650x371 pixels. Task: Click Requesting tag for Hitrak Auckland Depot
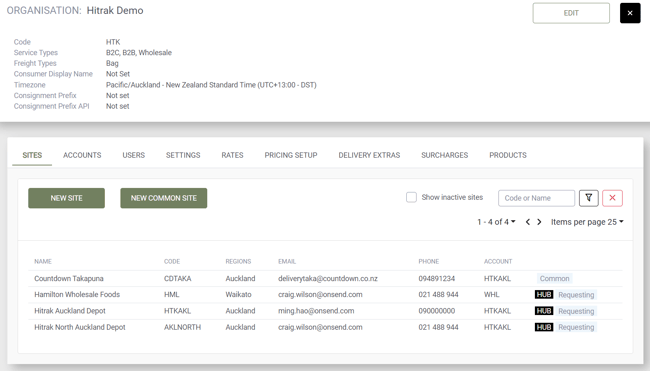coord(576,311)
